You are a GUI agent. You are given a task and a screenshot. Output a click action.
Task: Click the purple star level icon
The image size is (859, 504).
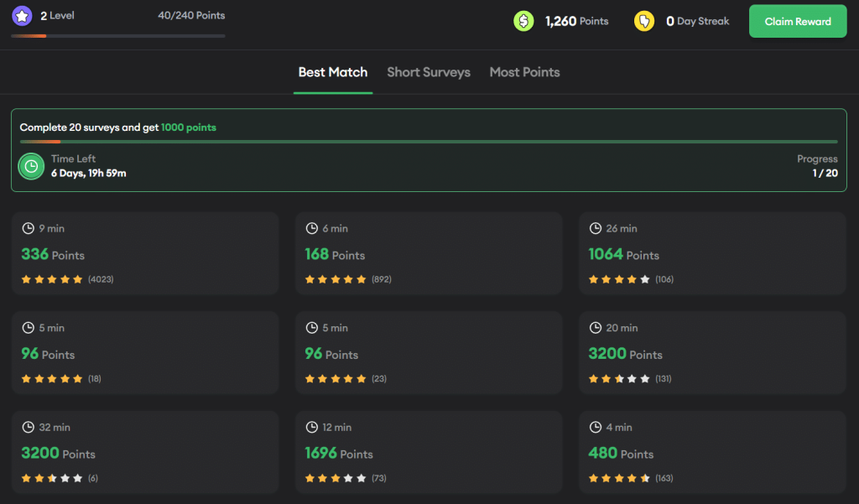[22, 16]
